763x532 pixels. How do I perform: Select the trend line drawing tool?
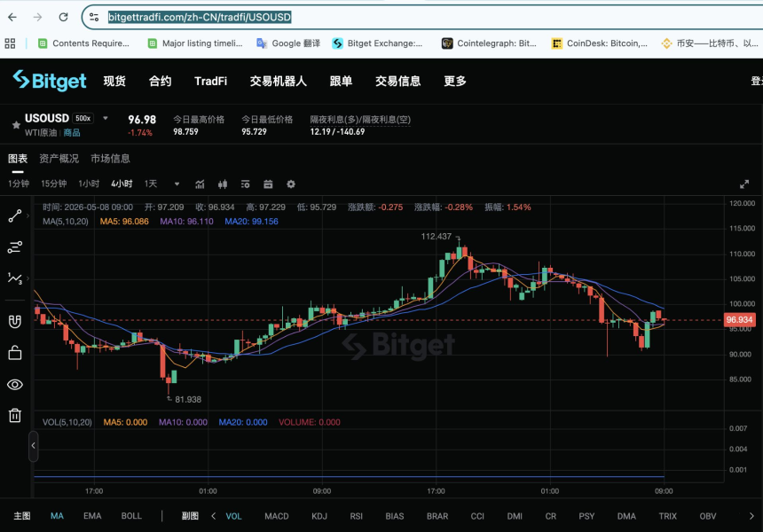pos(14,216)
